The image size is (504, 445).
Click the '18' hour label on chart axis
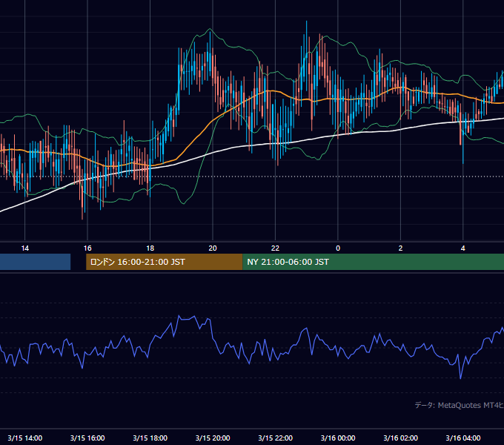150,248
